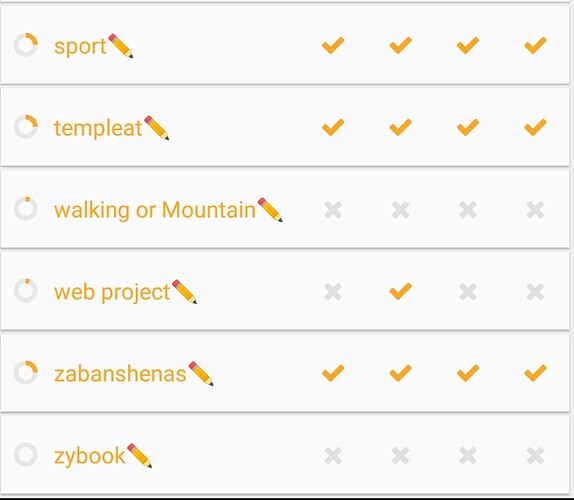Open the templeat habit entry
Image resolution: width=574 pixels, height=500 pixels.
tap(98, 128)
